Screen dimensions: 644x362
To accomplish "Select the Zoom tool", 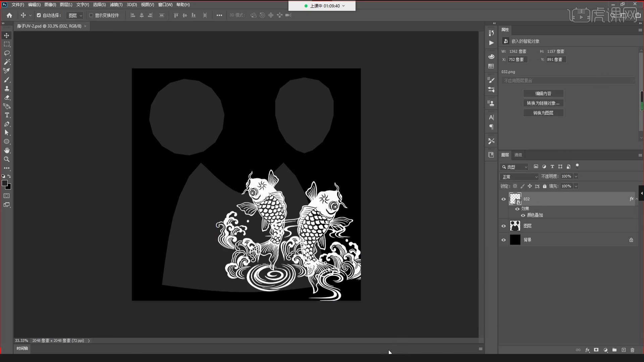I will click(x=7, y=159).
